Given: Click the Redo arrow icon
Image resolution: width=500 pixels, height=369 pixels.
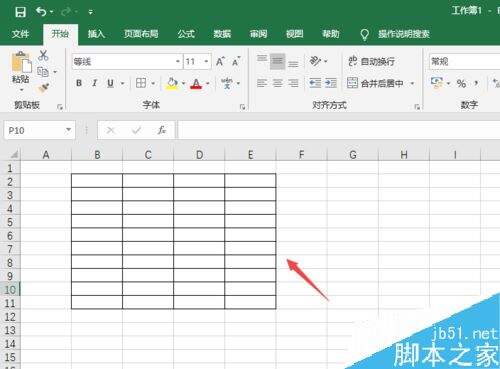Looking at the screenshot, I should coord(66,12).
